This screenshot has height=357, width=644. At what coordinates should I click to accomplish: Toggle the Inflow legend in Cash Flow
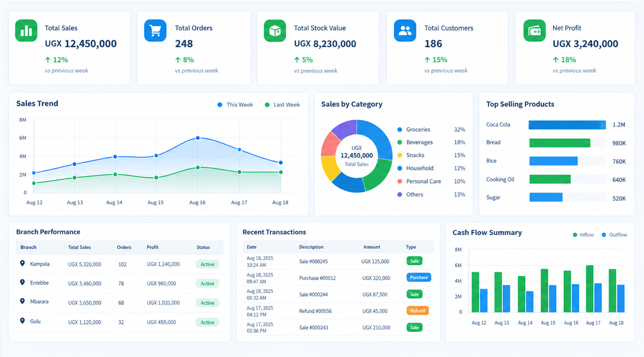pos(583,235)
